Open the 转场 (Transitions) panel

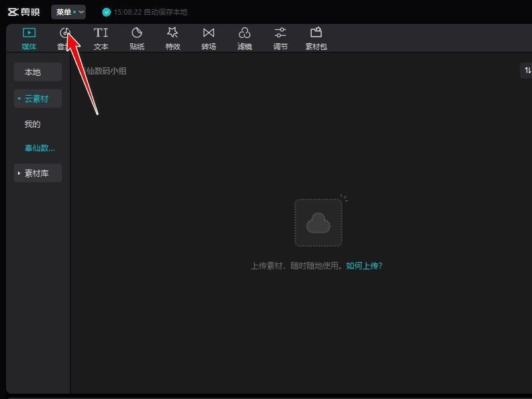coord(209,37)
